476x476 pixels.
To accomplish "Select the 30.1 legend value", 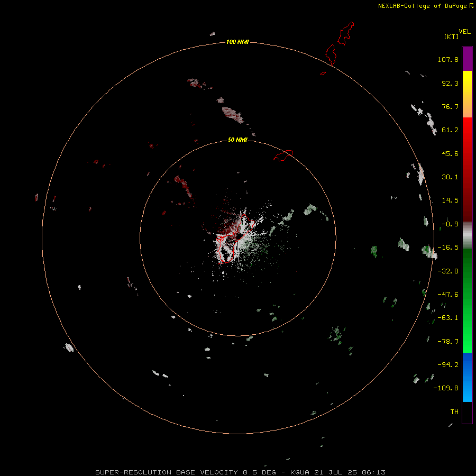I will (x=450, y=177).
